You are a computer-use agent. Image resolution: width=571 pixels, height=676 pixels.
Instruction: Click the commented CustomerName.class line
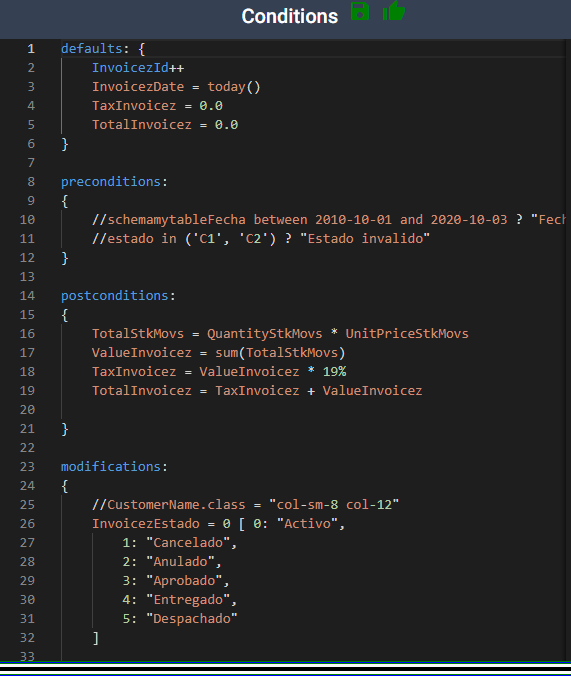245,504
